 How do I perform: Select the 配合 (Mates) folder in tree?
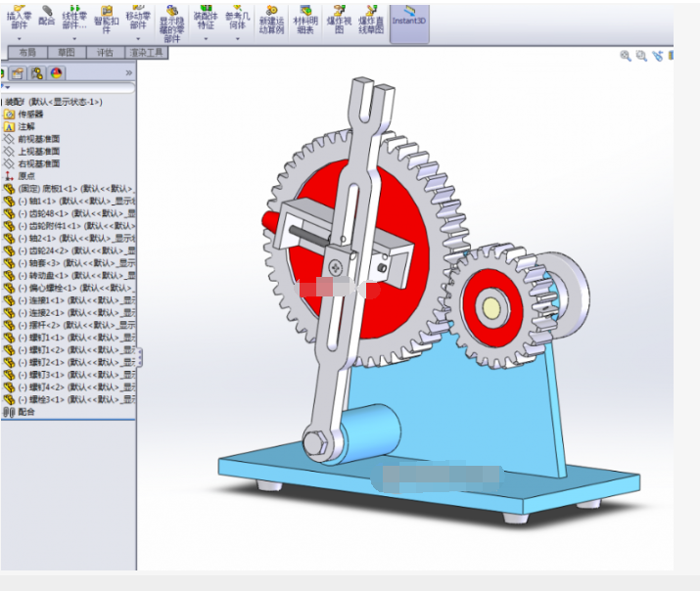click(x=20, y=412)
